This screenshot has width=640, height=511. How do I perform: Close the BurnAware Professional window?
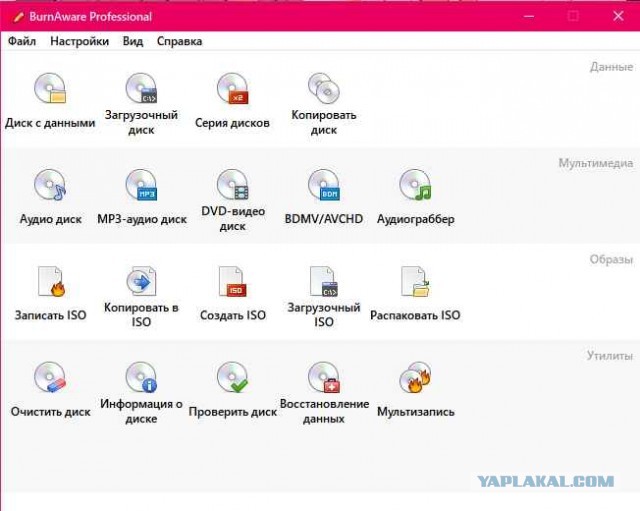618,16
